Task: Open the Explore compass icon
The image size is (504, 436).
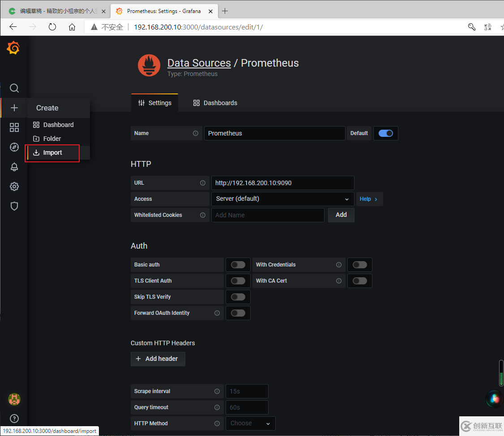Action: pos(14,147)
